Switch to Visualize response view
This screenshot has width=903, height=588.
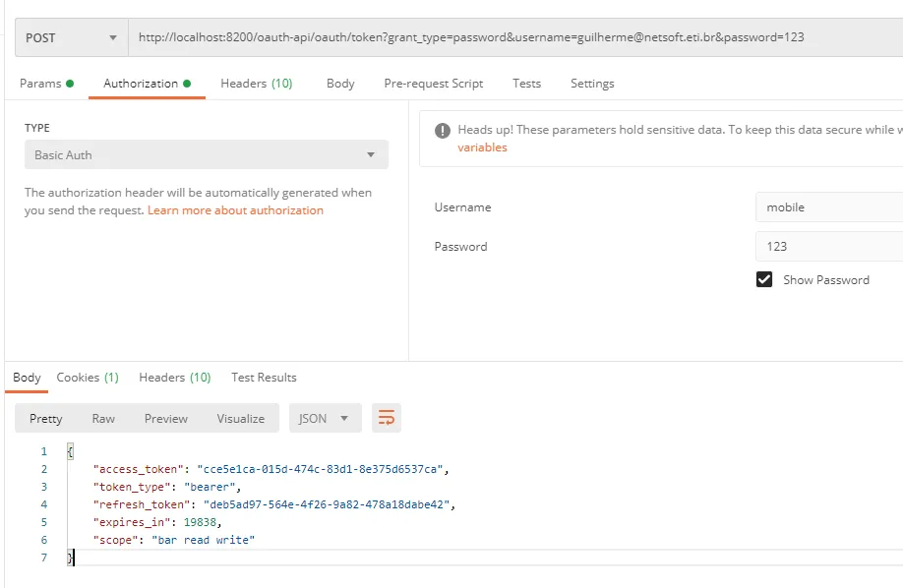[241, 419]
